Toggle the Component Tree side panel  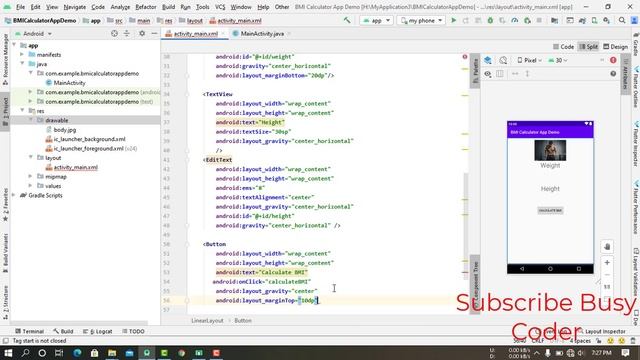(x=475, y=284)
